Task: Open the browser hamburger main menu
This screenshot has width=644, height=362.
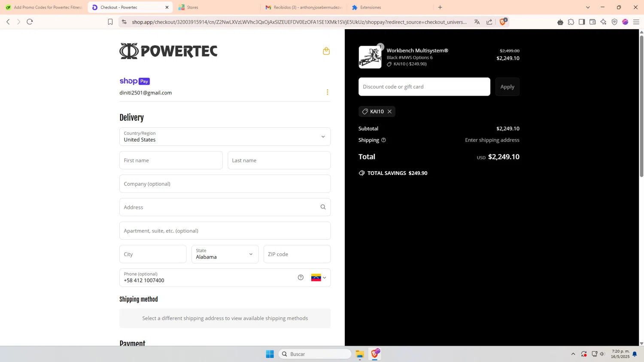Action: pyautogui.click(x=636, y=22)
